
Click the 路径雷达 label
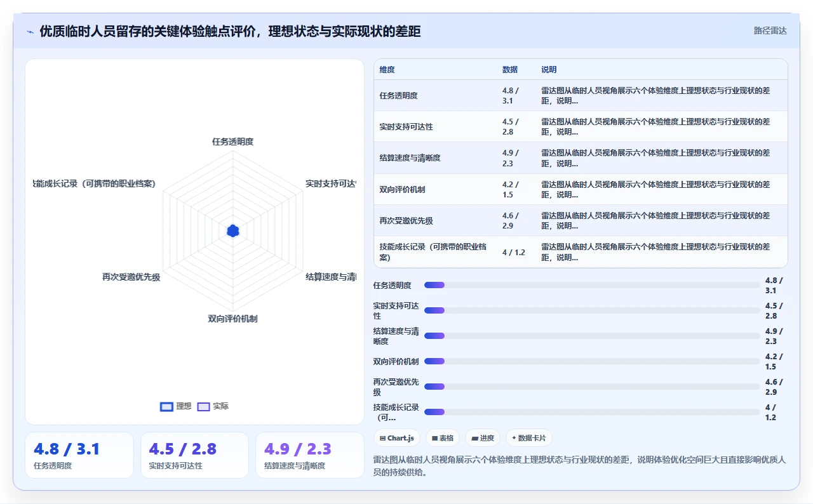click(x=770, y=30)
